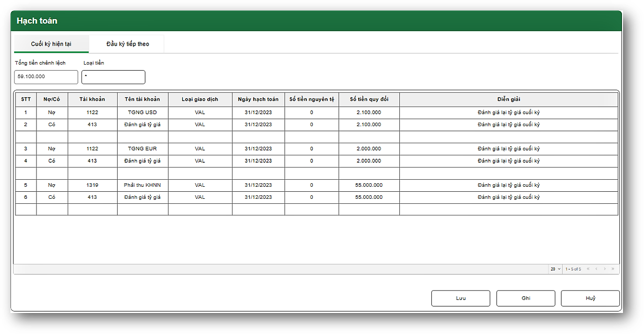Click the Tên tài khoản column header
Image resolution: width=644 pixels, height=334 pixels.
143,99
